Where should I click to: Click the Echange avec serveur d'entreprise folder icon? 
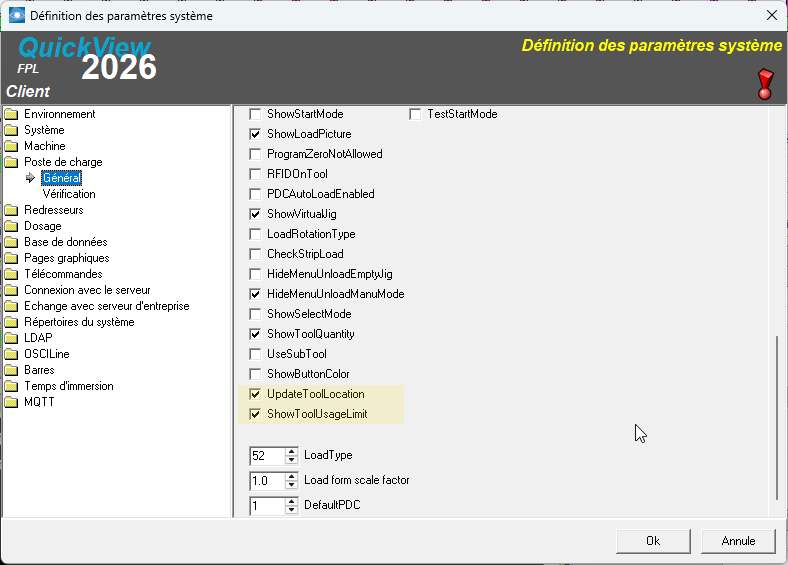coord(11,307)
